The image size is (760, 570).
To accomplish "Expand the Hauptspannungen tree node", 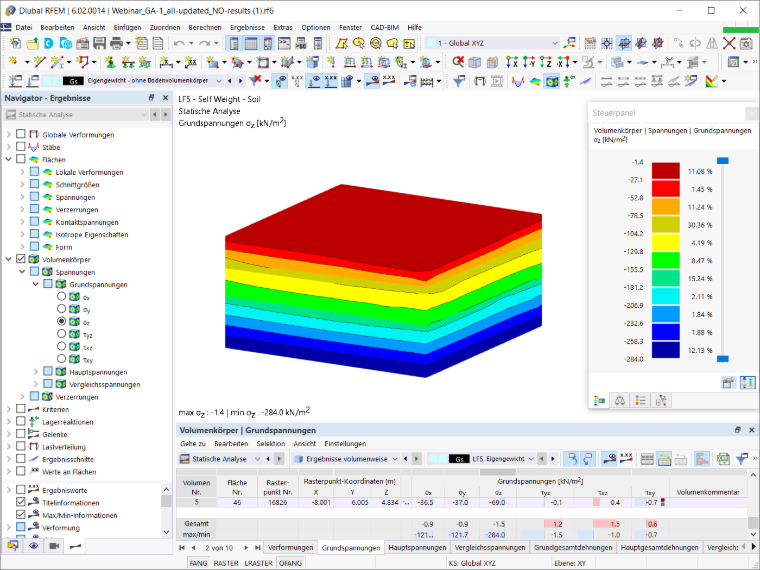I will coord(35,372).
